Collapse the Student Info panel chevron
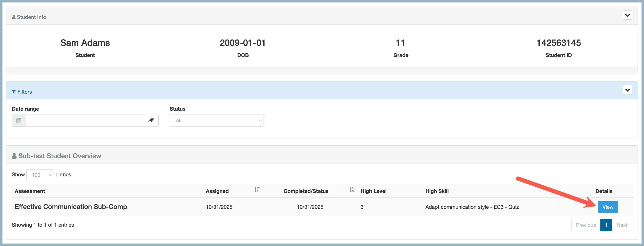This screenshot has width=644, height=246. point(627,15)
